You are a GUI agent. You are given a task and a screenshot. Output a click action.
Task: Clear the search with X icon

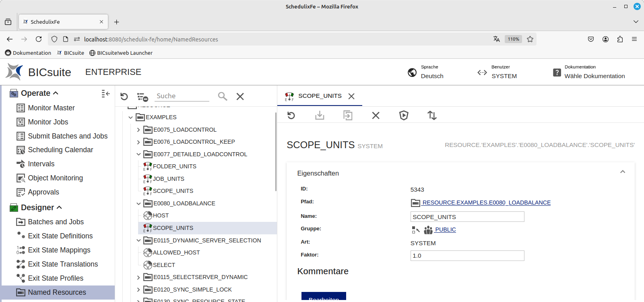pos(240,96)
